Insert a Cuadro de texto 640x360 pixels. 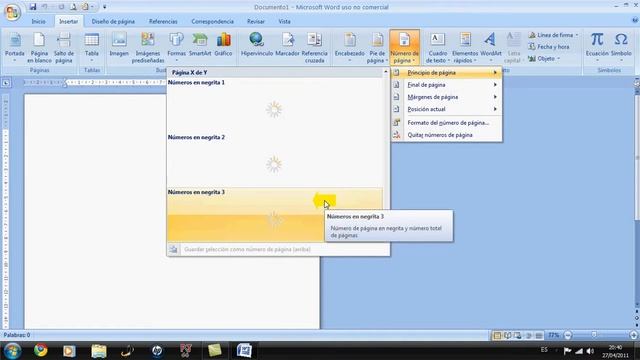438,48
